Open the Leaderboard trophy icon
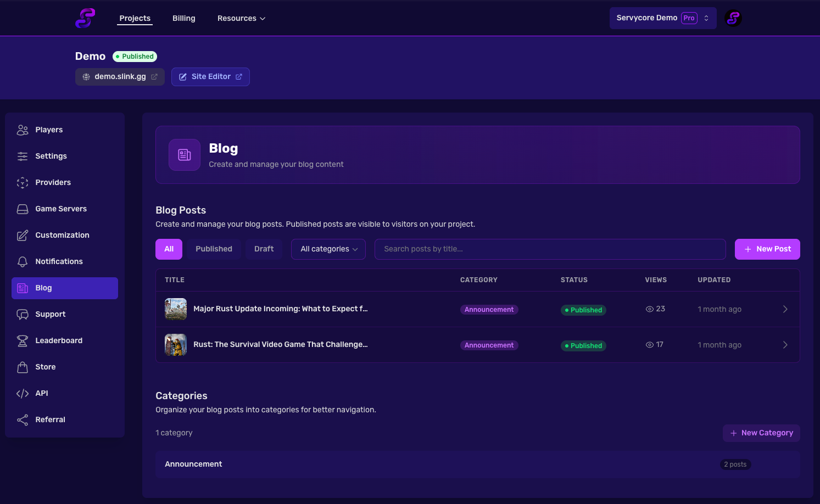The image size is (820, 504). tap(23, 341)
